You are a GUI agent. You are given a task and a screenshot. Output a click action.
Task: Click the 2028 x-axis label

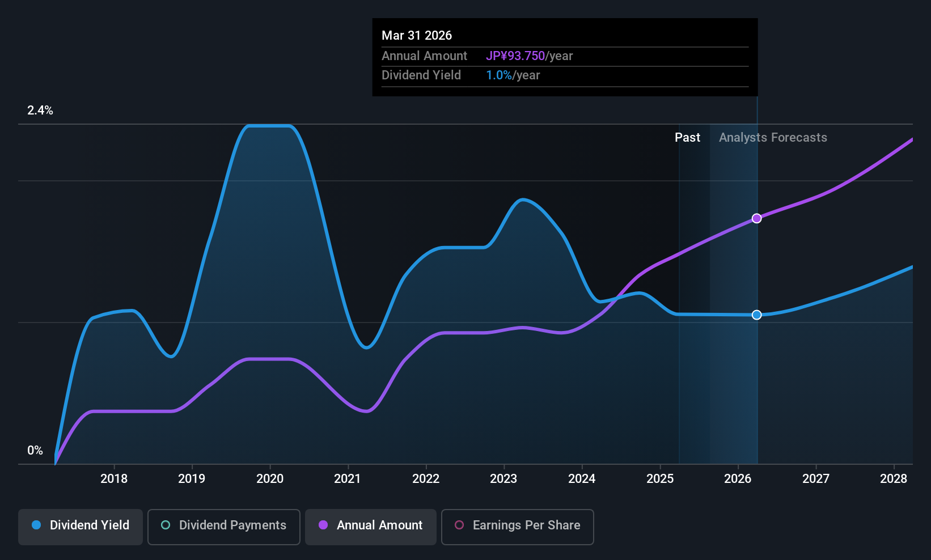[894, 478]
